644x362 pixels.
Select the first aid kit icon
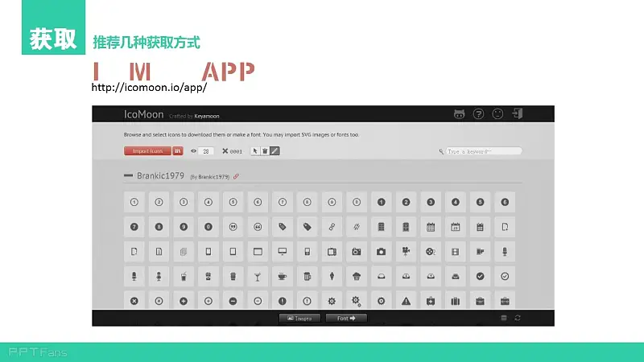tap(431, 301)
